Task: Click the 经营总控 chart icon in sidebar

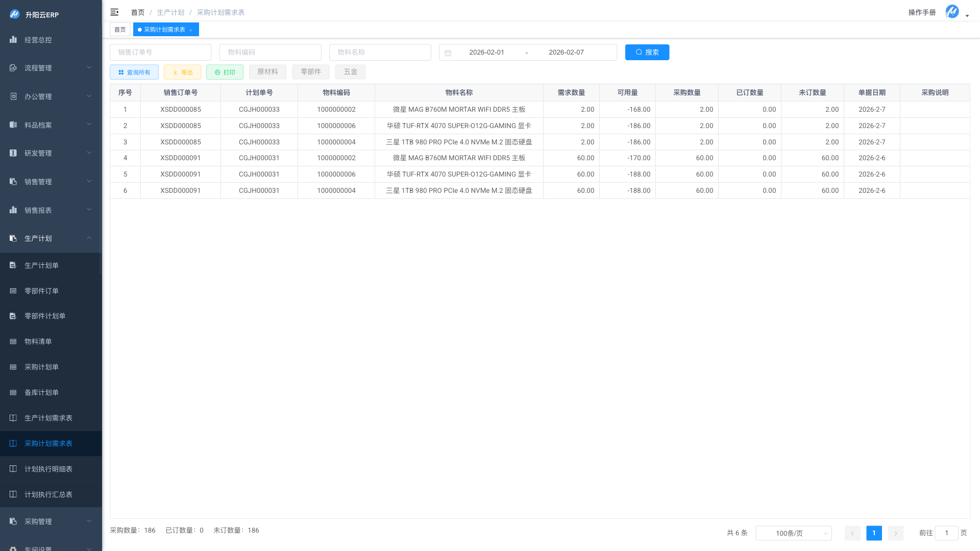Action: (13, 40)
